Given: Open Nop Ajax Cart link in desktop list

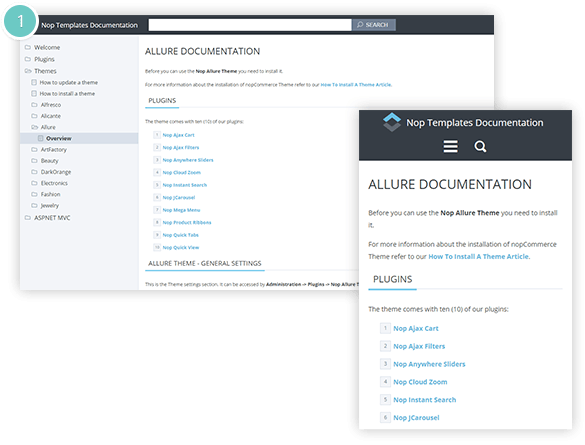Looking at the screenshot, I should pyautogui.click(x=178, y=135).
